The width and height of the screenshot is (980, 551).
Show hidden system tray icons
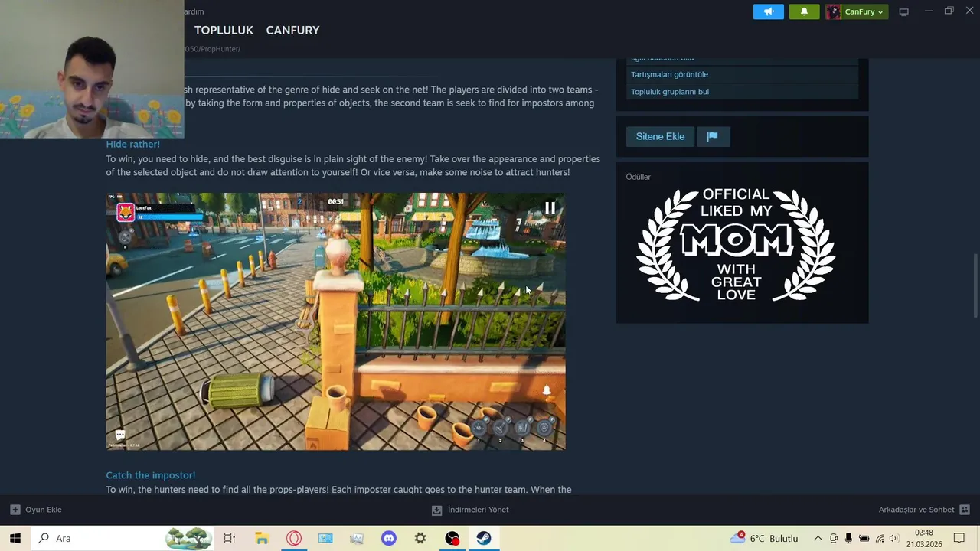818,538
